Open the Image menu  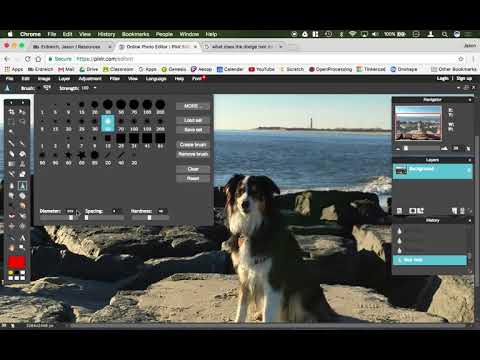click(44, 79)
